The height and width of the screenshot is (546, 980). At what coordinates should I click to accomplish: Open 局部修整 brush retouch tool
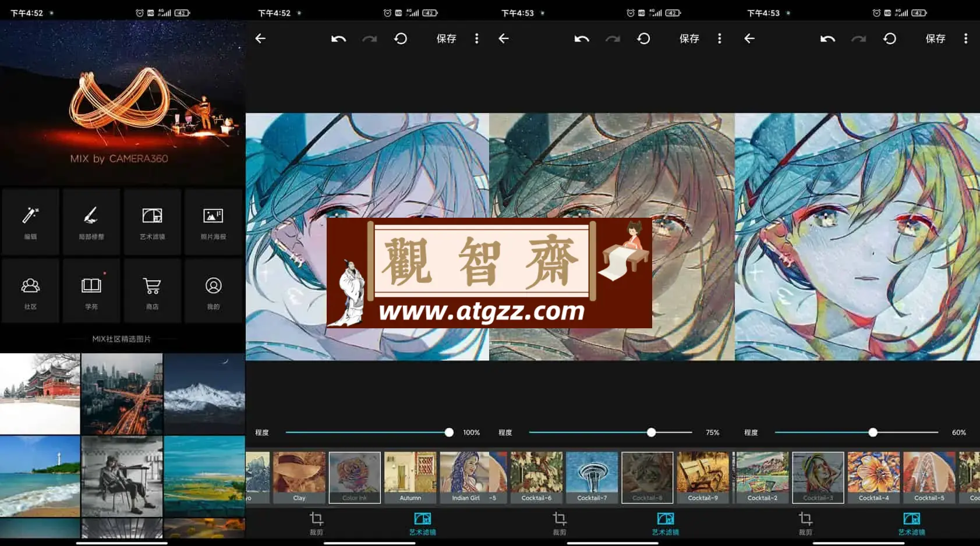pyautogui.click(x=91, y=222)
